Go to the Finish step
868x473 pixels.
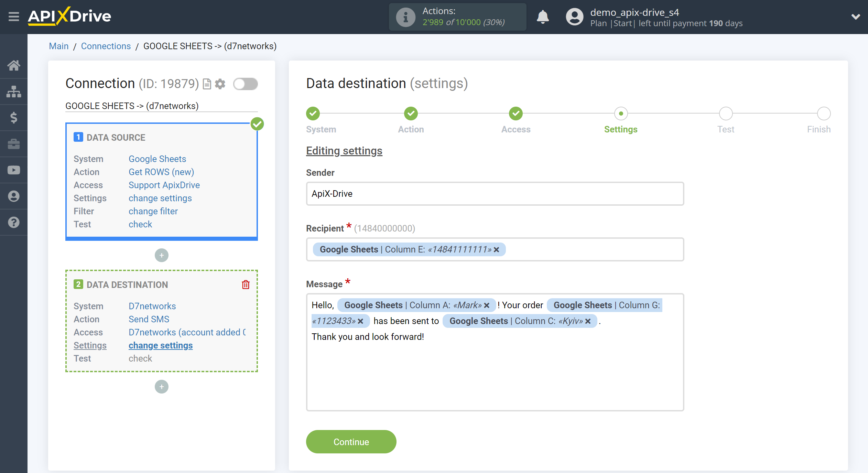click(824, 114)
